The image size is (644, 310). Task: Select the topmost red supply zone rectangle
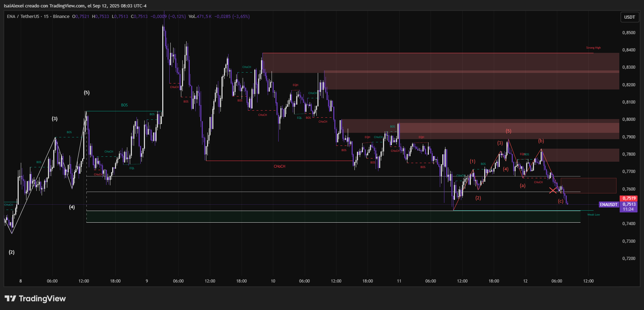(441, 62)
